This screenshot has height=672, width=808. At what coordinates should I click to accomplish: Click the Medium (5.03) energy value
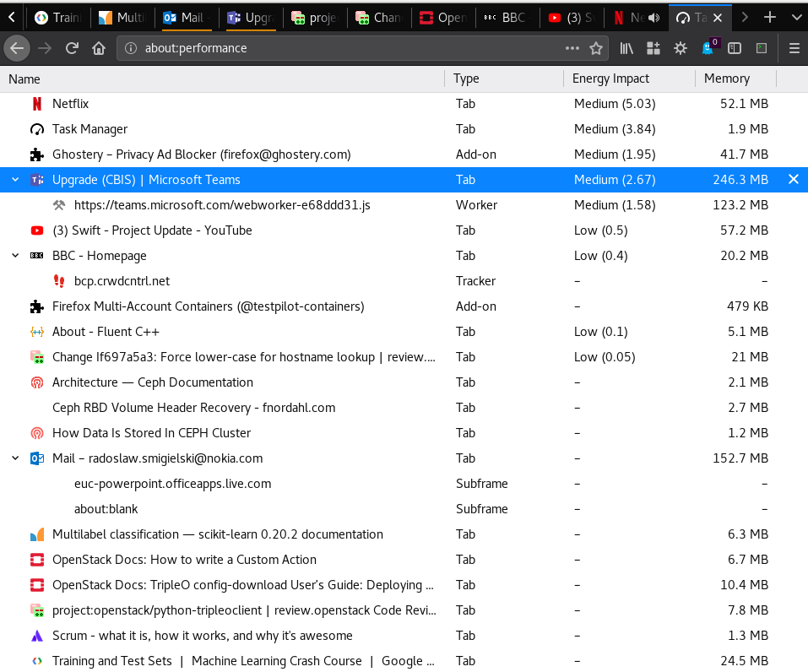coord(615,104)
